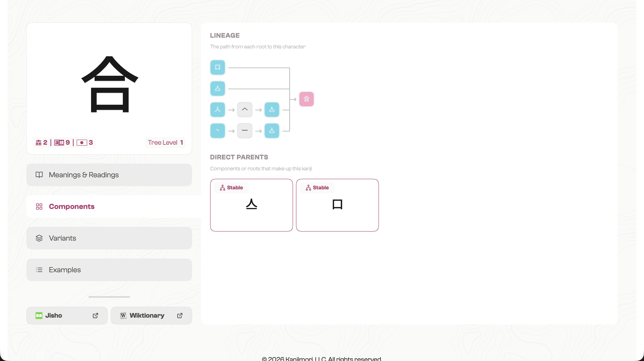Select the Components tab
This screenshot has height=361, width=644.
point(109,206)
